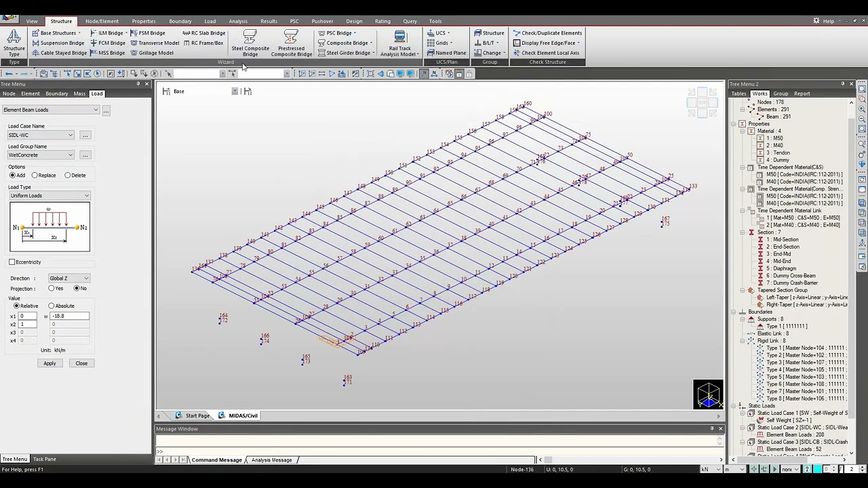
Task: Open the Grillage Model wizard
Action: tap(152, 53)
